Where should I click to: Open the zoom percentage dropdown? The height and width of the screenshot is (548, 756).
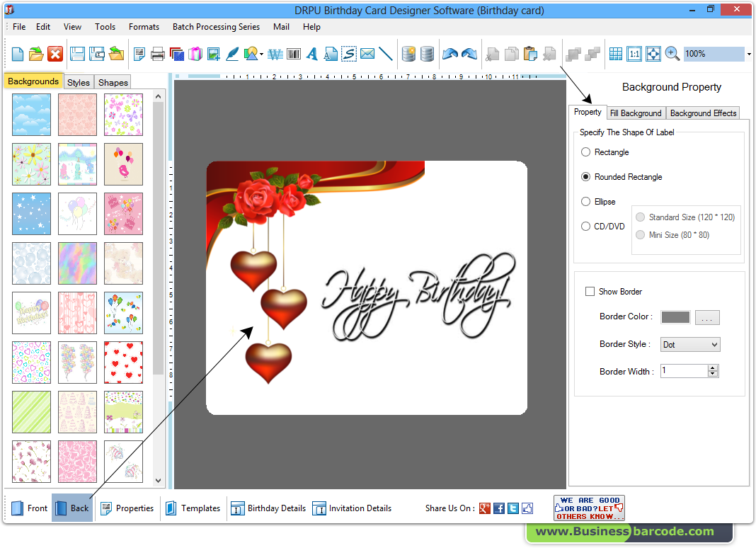[x=748, y=54]
